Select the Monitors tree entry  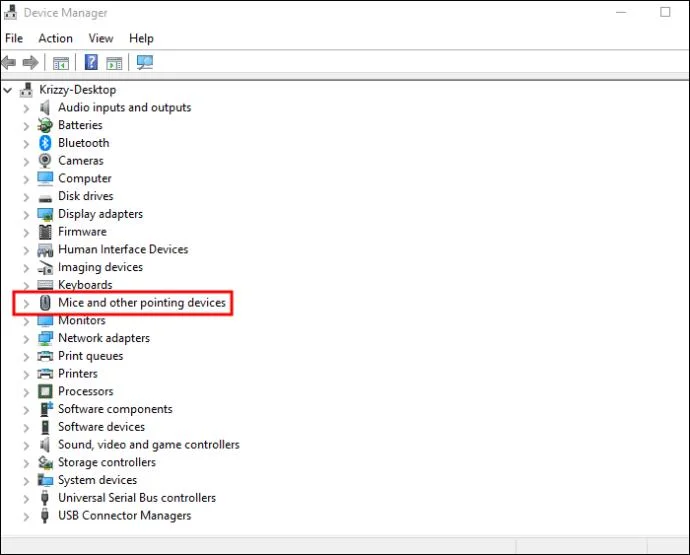click(82, 320)
